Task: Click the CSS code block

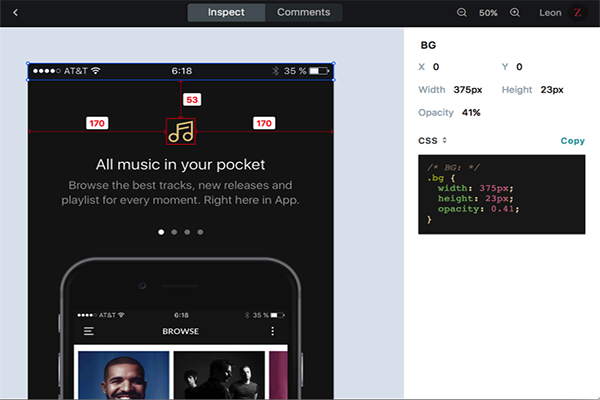Action: (x=502, y=194)
